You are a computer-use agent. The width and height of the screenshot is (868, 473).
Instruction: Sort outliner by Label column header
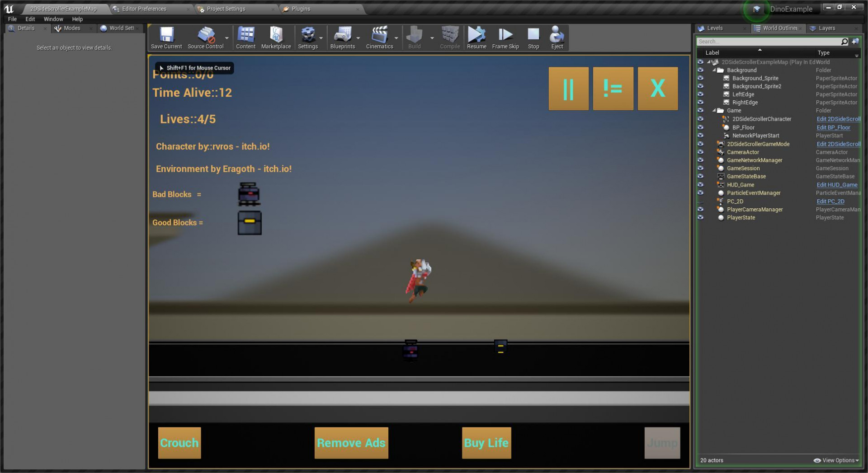tap(712, 53)
